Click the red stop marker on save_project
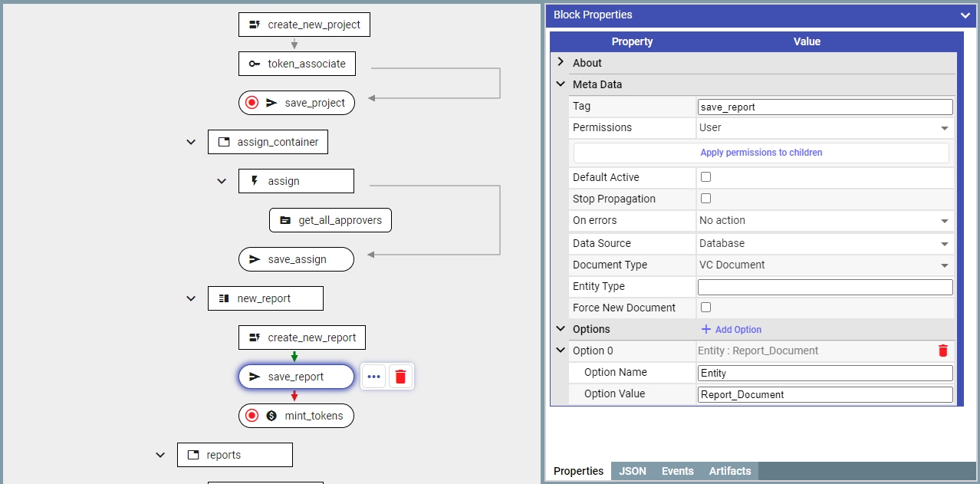This screenshot has height=484, width=980. point(252,103)
